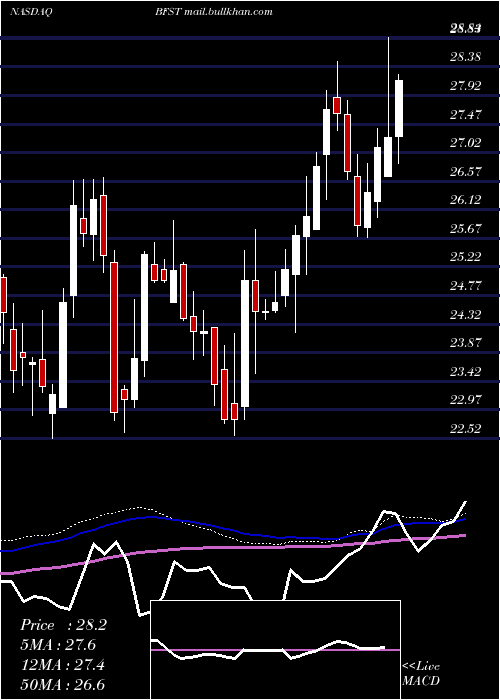Click the 25.67 price axis label
The width and height of the screenshot is (500, 700).
[x=466, y=229]
